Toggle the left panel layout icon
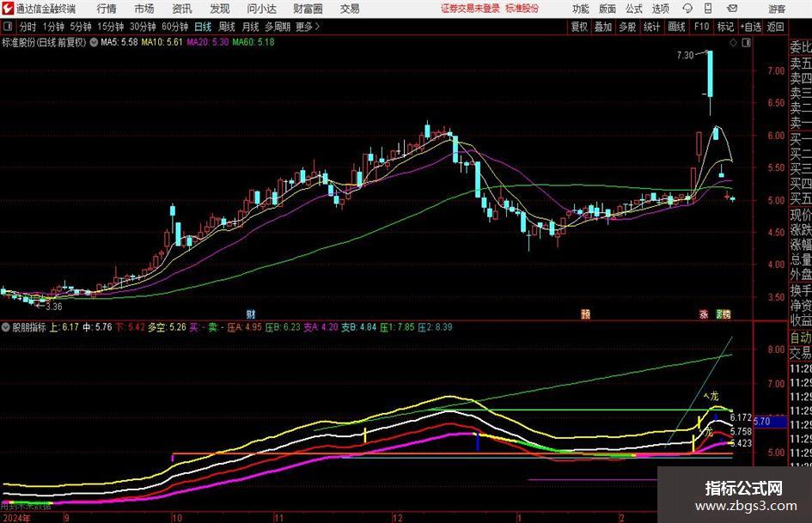This screenshot has height=523, width=812. (7, 27)
